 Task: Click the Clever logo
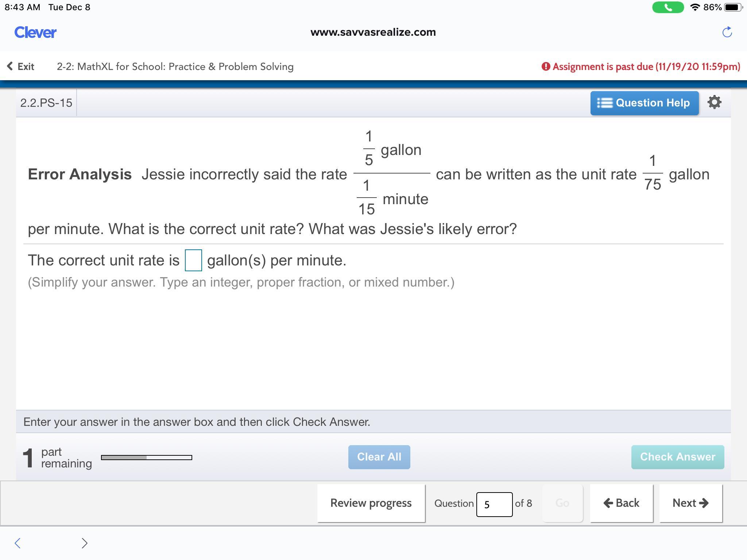pos(35,32)
